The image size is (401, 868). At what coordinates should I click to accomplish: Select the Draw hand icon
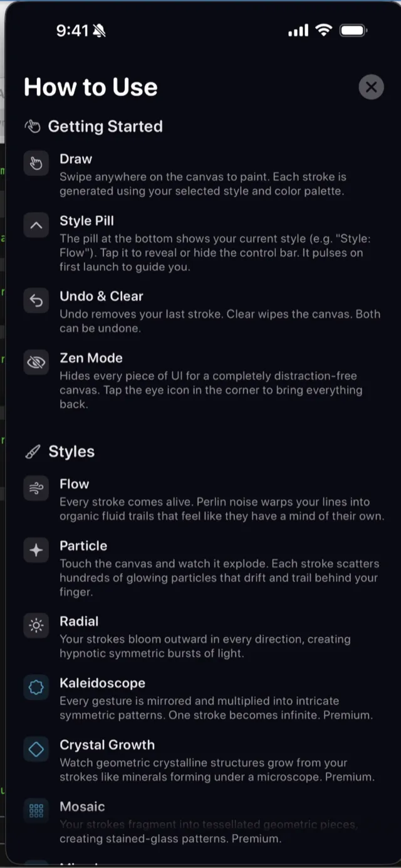point(36,162)
